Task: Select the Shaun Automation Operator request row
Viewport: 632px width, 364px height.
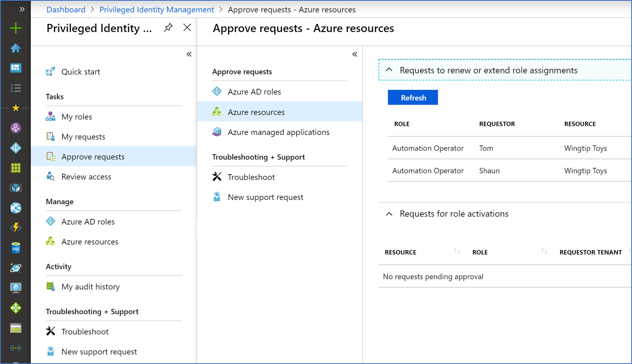Action: tap(510, 171)
